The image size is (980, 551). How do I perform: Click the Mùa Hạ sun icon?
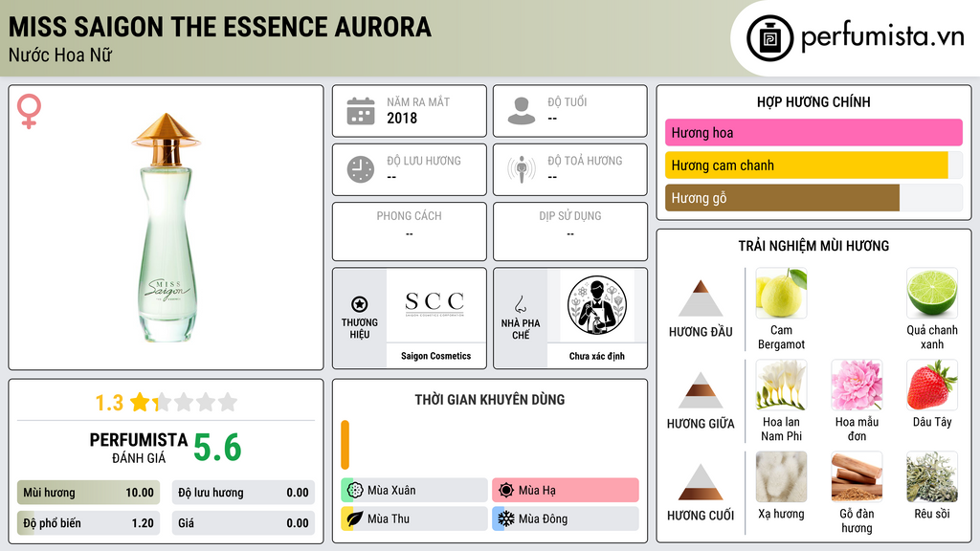[x=506, y=490]
